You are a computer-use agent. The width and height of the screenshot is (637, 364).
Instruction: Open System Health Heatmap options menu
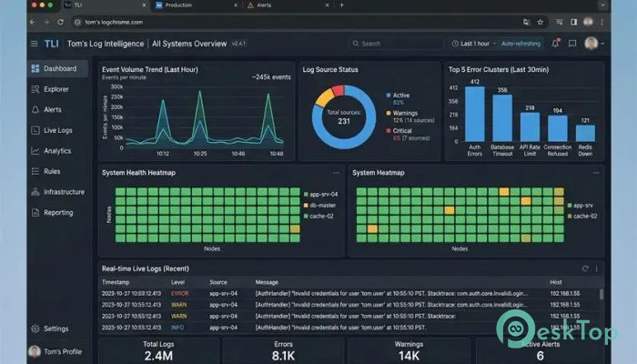tap(336, 173)
